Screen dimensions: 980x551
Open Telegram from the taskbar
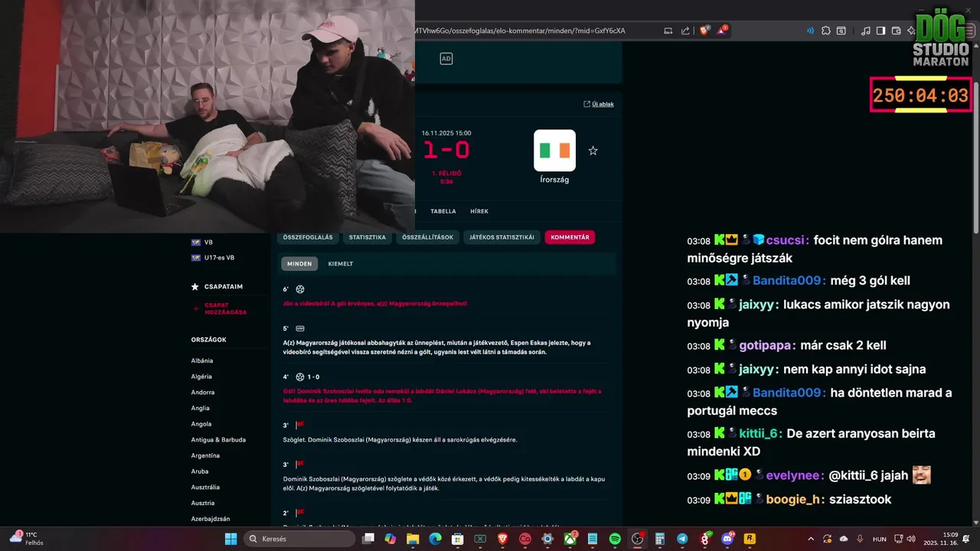[x=682, y=539]
